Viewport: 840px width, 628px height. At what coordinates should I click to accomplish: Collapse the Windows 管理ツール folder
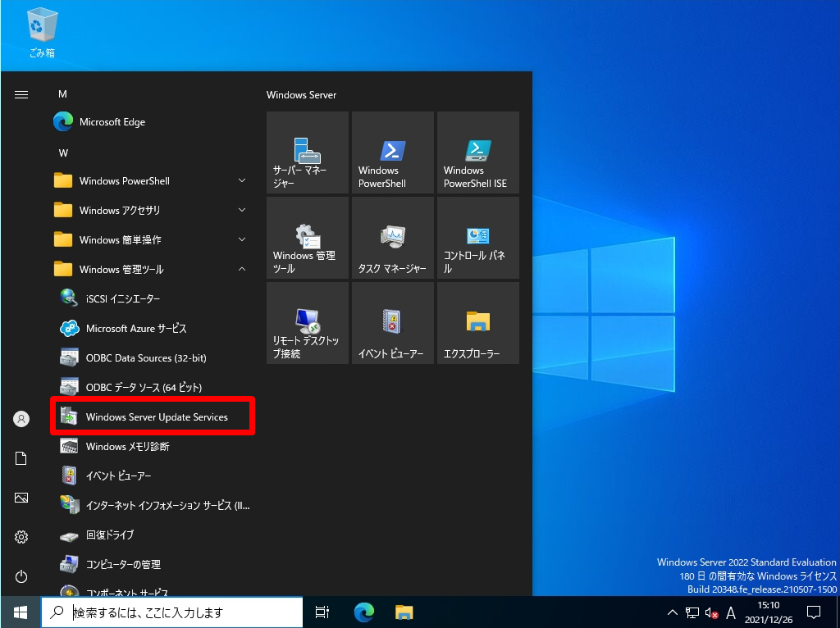tap(152, 269)
